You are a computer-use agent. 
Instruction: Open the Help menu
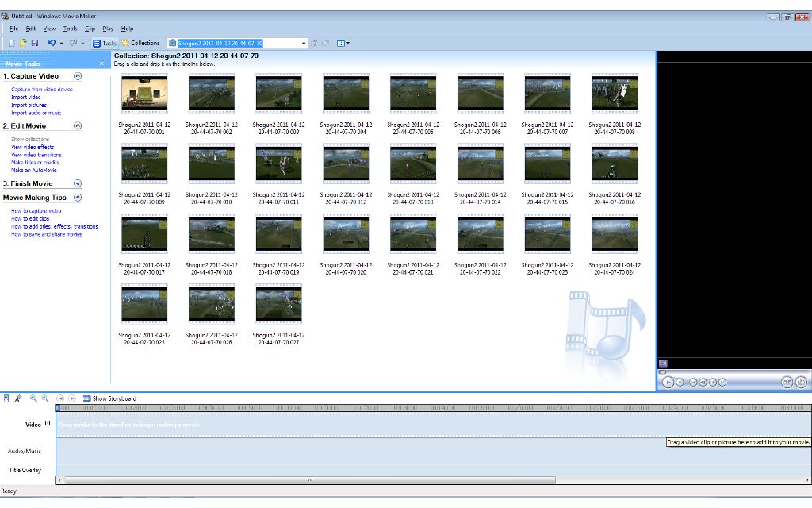(x=127, y=29)
